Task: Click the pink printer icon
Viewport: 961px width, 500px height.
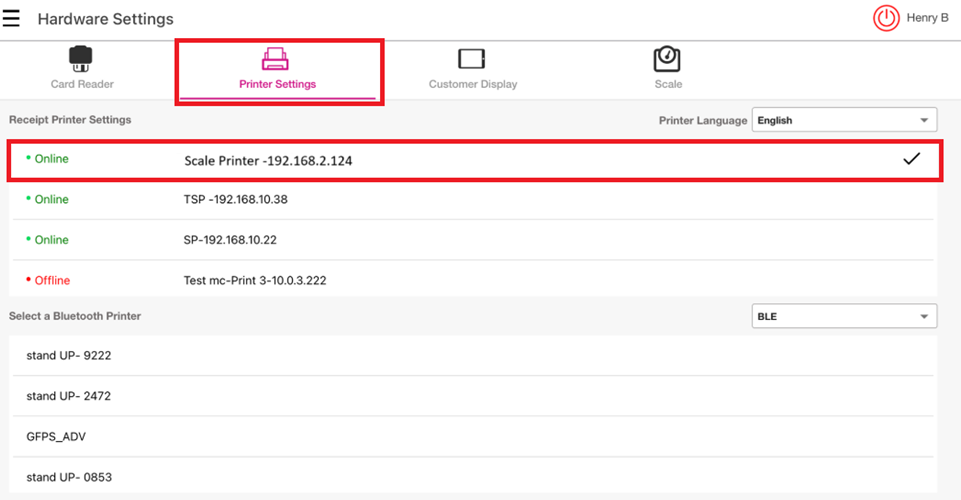Action: [x=276, y=58]
